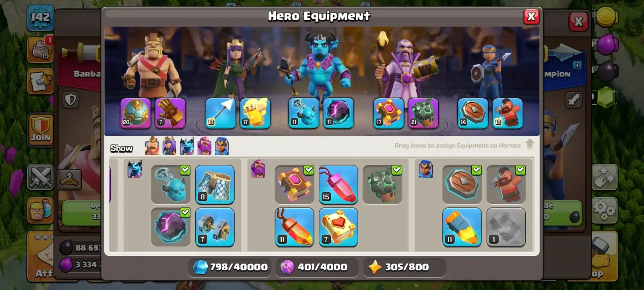Choose the level 8 chainmail skirt equipment
This screenshot has width=644, height=290.
(x=215, y=184)
